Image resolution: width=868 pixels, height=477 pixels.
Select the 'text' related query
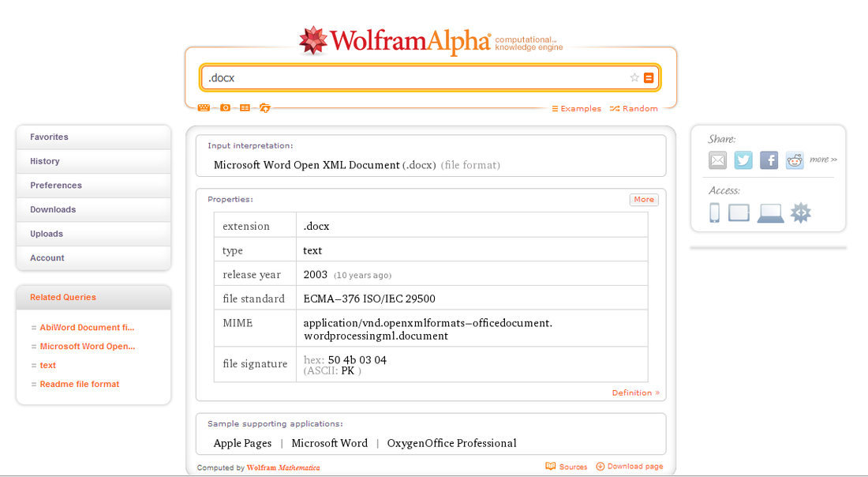tap(47, 365)
